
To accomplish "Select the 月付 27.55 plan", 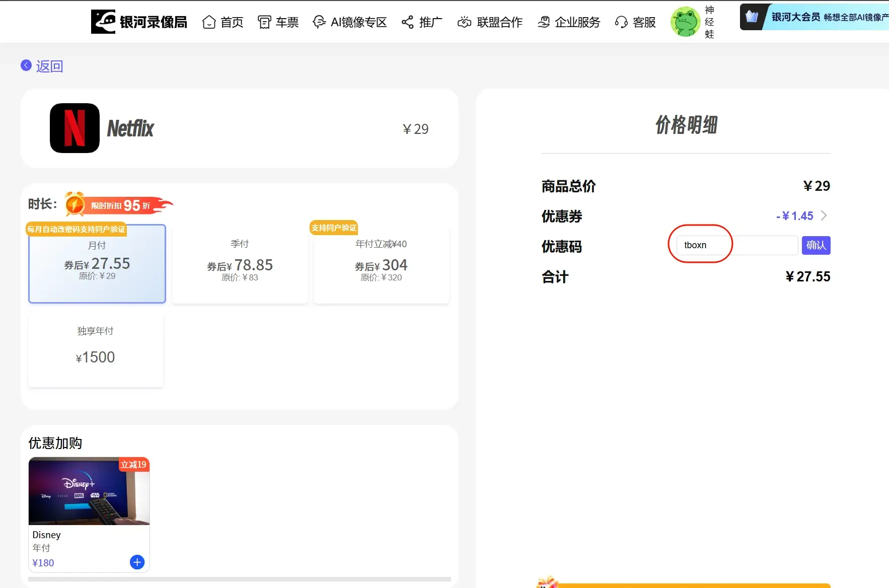I will point(97,263).
